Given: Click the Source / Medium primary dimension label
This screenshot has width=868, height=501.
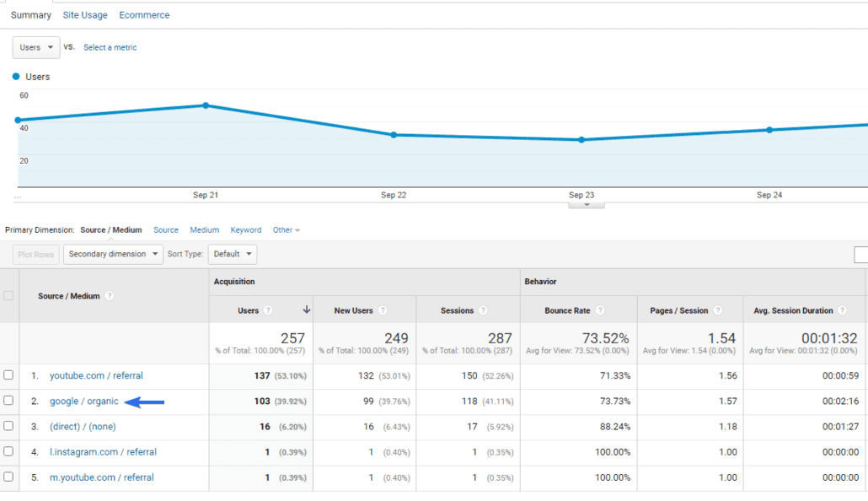Looking at the screenshot, I should [110, 230].
